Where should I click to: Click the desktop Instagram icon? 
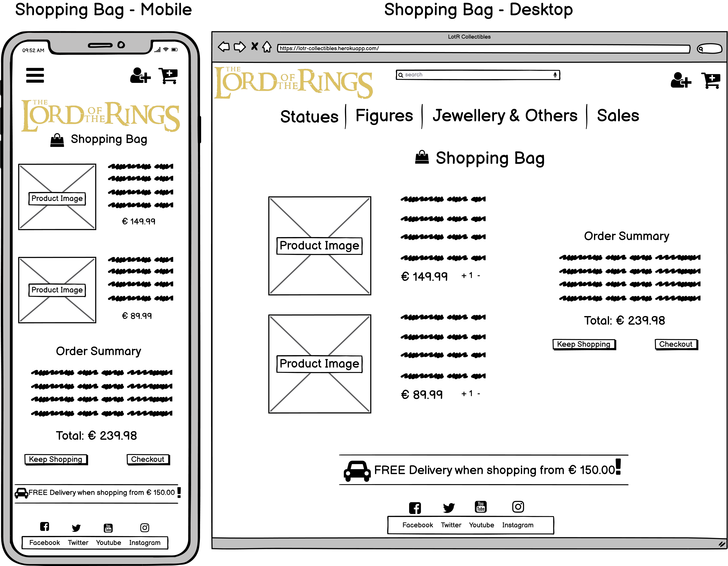(x=518, y=507)
